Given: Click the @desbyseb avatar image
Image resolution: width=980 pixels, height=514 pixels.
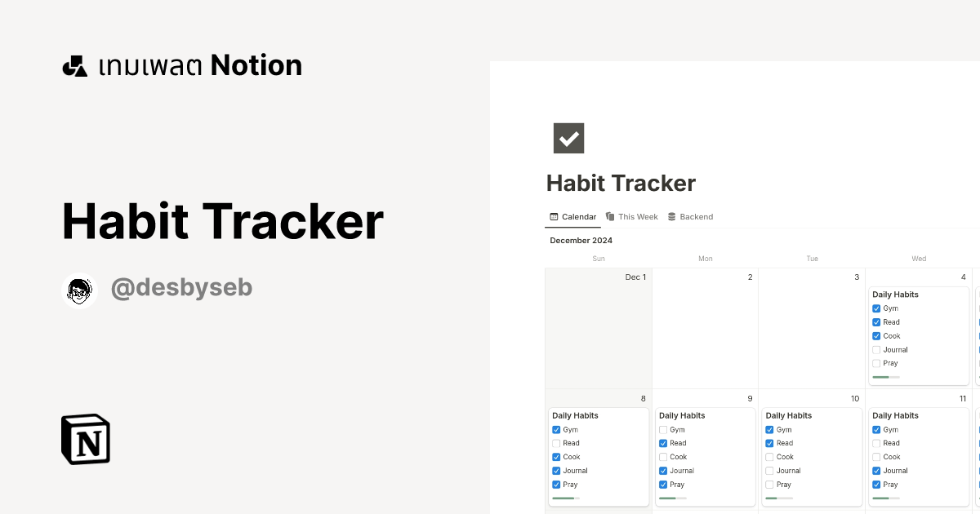Looking at the screenshot, I should pos(79,289).
